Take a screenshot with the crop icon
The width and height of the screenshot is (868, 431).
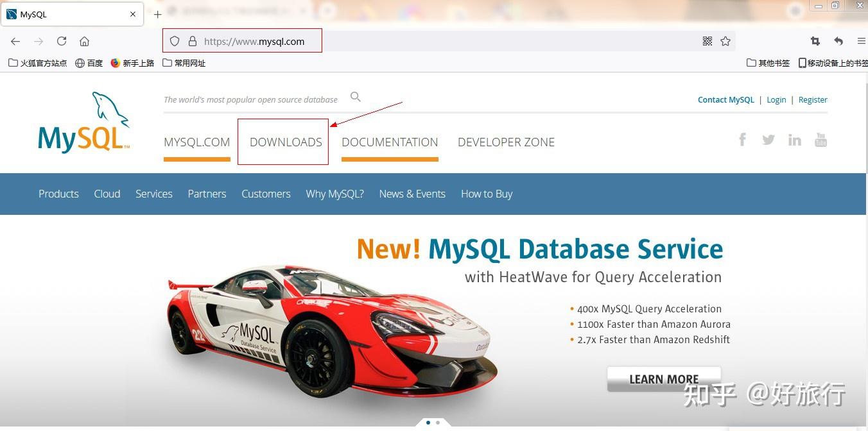[815, 41]
